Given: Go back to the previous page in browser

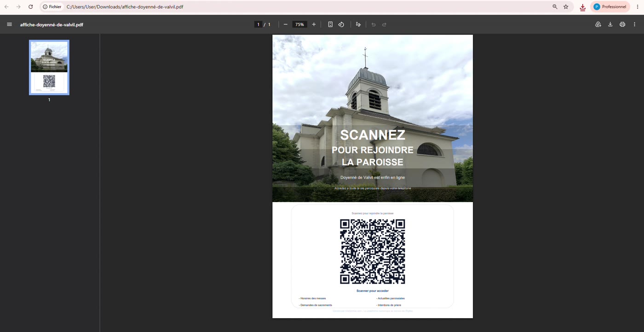Looking at the screenshot, I should [x=6, y=7].
